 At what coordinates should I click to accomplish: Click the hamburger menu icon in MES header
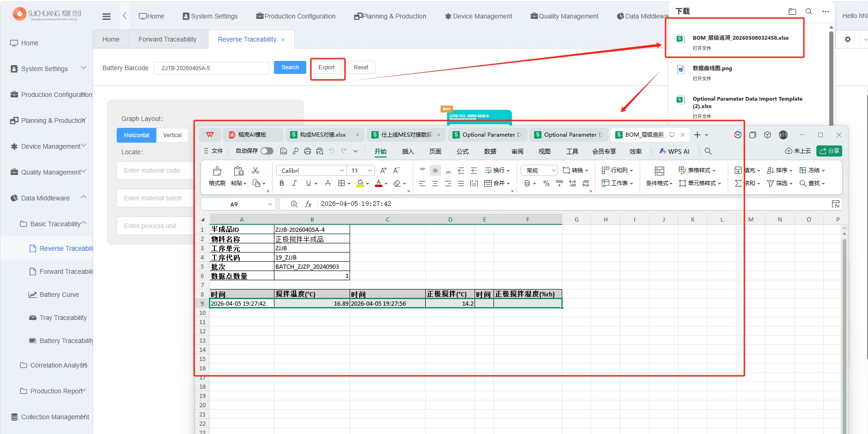click(x=107, y=17)
